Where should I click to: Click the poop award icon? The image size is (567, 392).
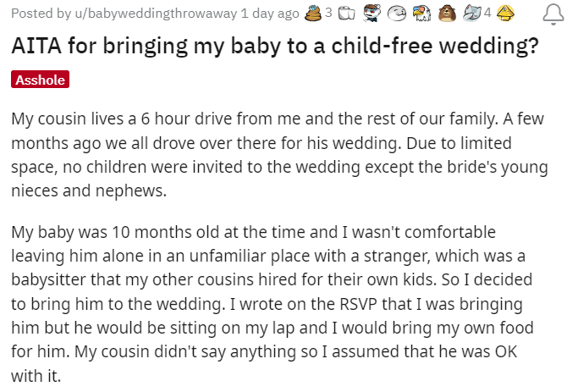(x=312, y=14)
